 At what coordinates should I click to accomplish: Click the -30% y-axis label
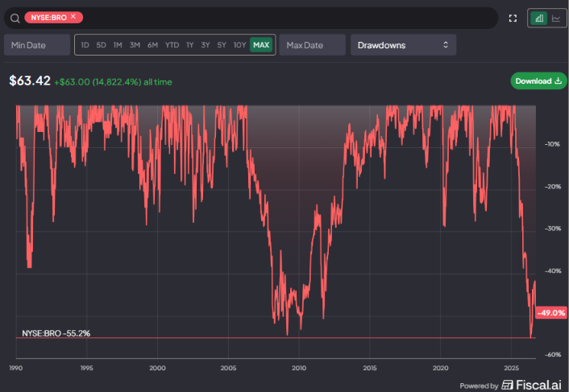pyautogui.click(x=552, y=229)
